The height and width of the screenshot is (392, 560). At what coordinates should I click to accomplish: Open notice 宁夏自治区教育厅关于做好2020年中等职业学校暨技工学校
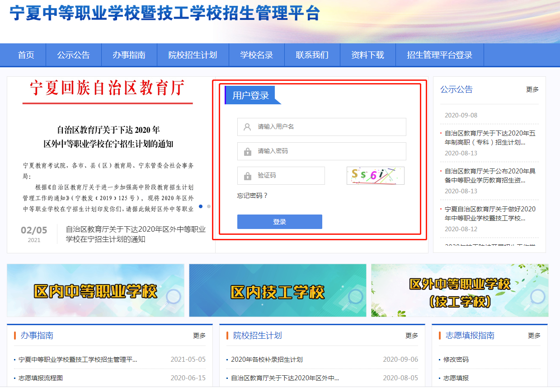pos(490,214)
